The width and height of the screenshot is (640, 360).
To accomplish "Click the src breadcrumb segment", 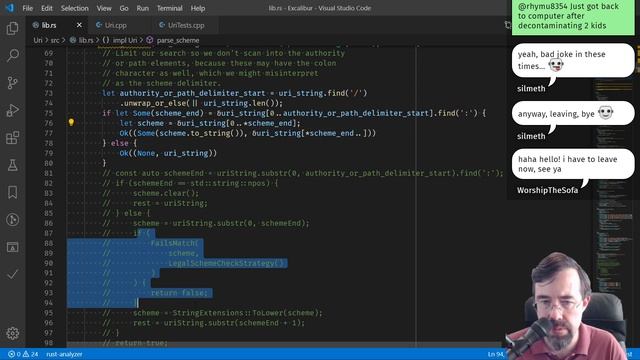I will pyautogui.click(x=55, y=40).
